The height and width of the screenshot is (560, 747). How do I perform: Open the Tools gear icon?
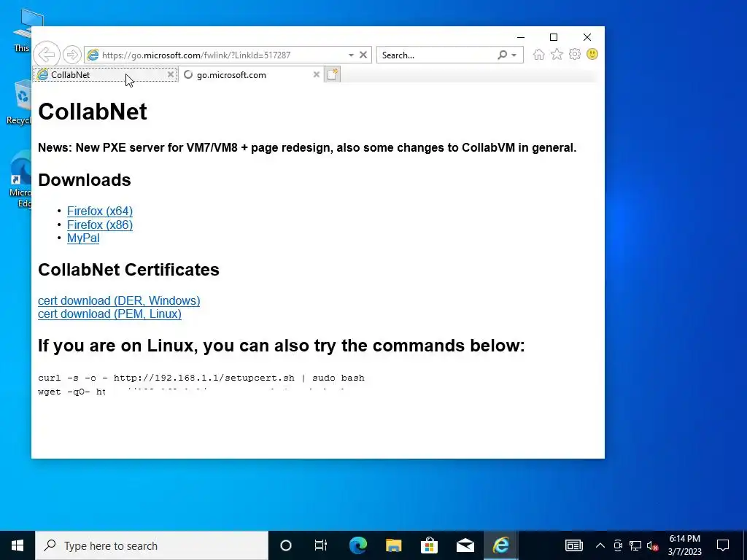tap(575, 54)
